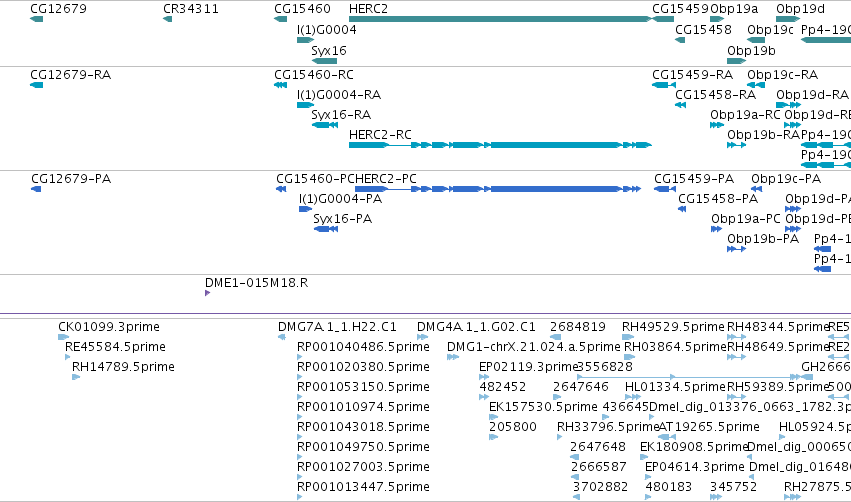
Task: Open transcript Syx16-RA
Action: click(x=341, y=115)
